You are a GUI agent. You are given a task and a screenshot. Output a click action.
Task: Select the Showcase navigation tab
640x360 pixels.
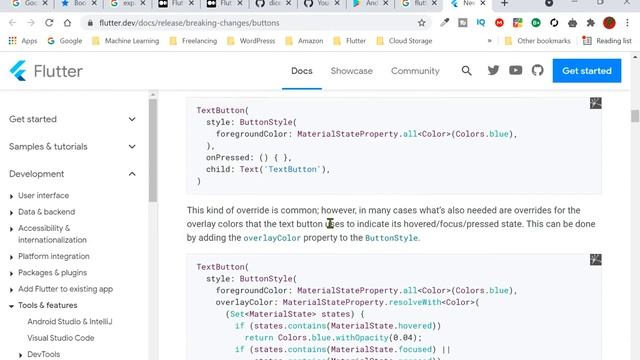[351, 71]
